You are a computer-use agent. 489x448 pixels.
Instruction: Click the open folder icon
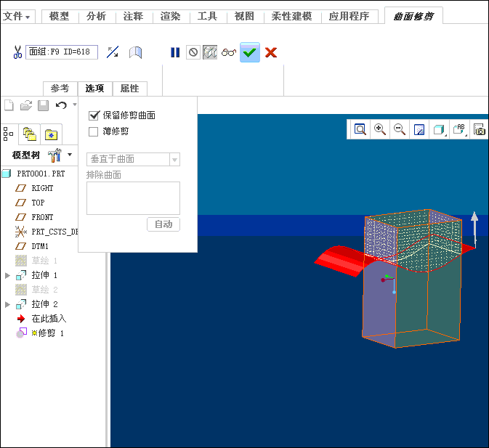(x=26, y=105)
